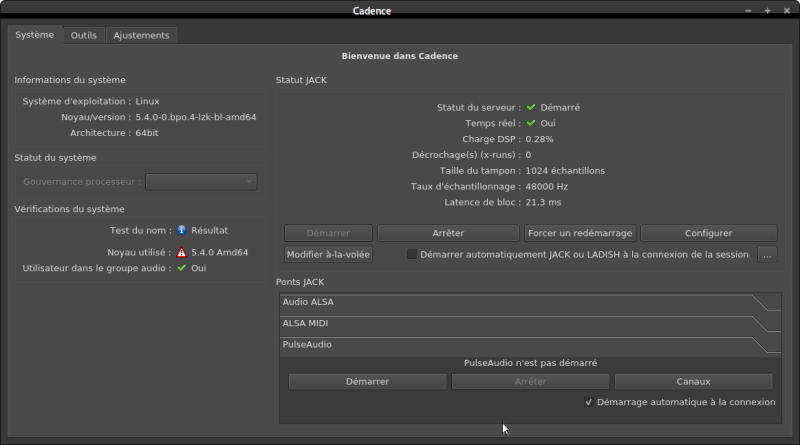Click the x-runs count value 0
The height and width of the screenshot is (445, 800).
tap(528, 155)
